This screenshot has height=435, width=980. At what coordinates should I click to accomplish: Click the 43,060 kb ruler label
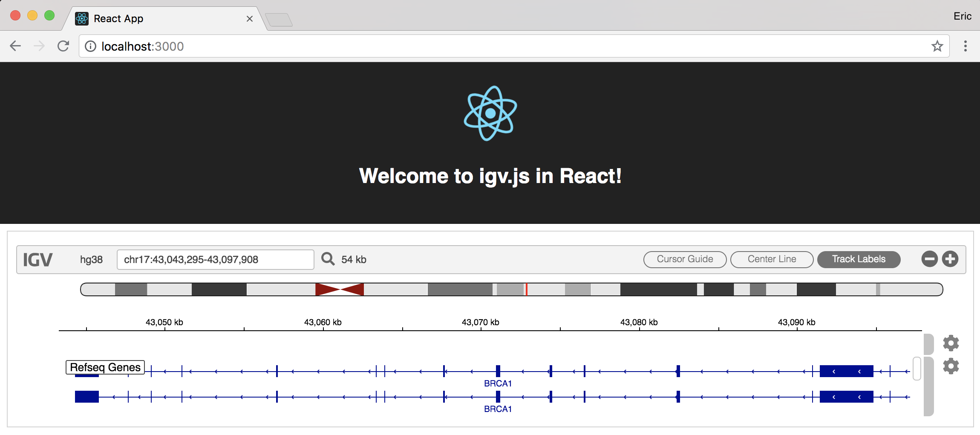[x=323, y=322]
